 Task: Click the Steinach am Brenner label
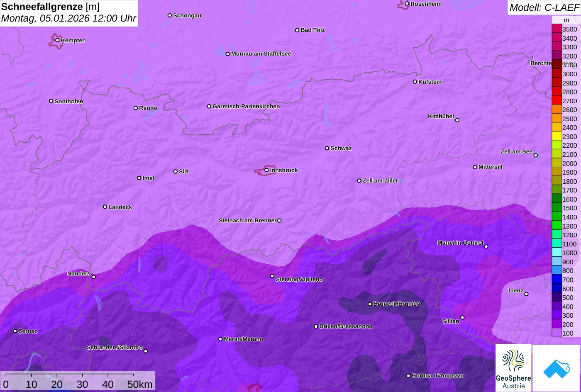[247, 220]
